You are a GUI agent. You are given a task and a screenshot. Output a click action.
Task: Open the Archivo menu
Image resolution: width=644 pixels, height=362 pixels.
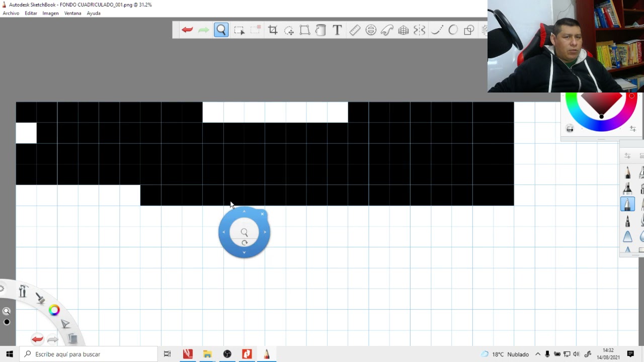click(x=11, y=13)
